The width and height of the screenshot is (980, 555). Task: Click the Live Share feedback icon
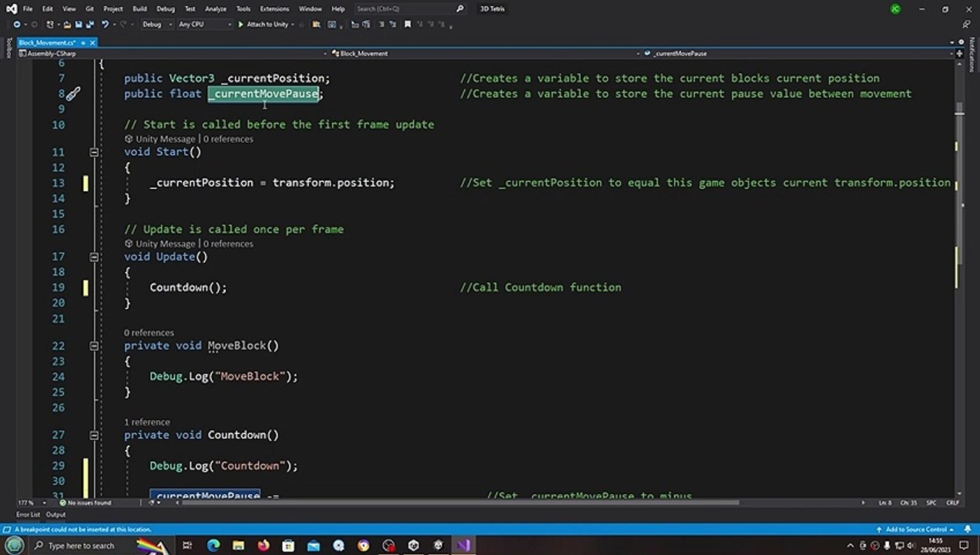click(x=966, y=24)
